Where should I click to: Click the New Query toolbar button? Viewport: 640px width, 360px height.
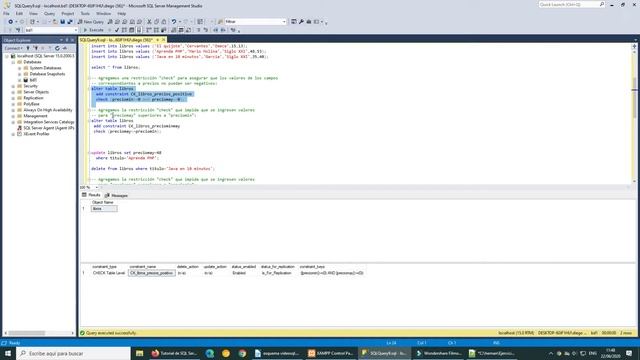tap(91, 22)
